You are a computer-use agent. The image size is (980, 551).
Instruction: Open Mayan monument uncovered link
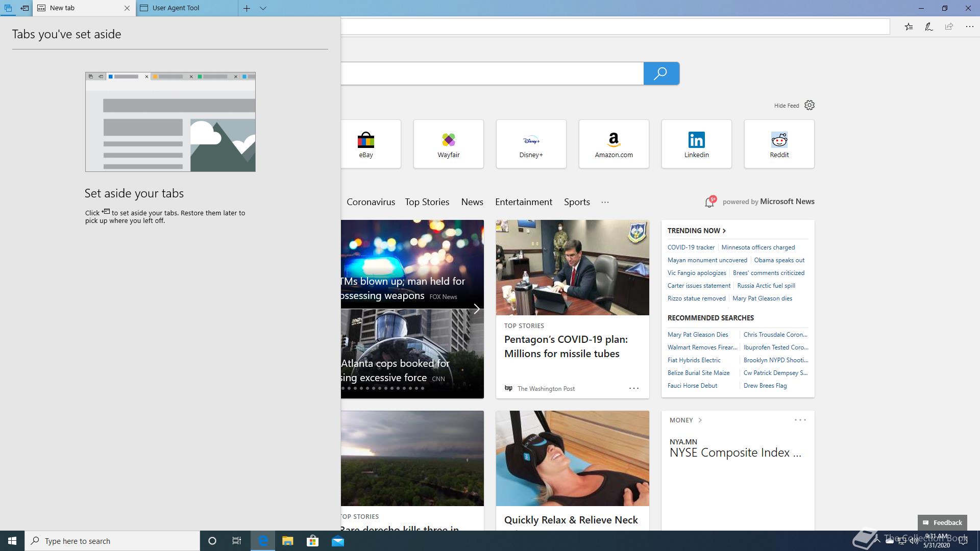[x=707, y=260]
